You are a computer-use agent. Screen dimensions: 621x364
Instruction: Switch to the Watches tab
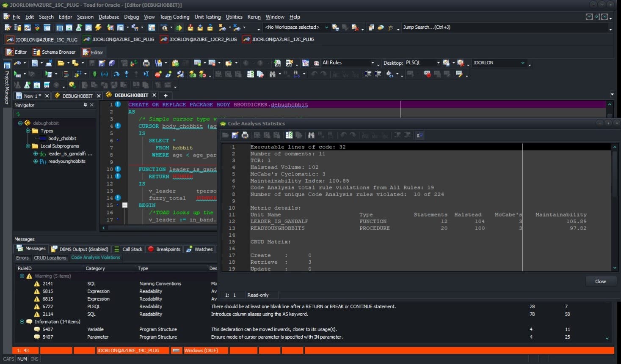point(199,249)
